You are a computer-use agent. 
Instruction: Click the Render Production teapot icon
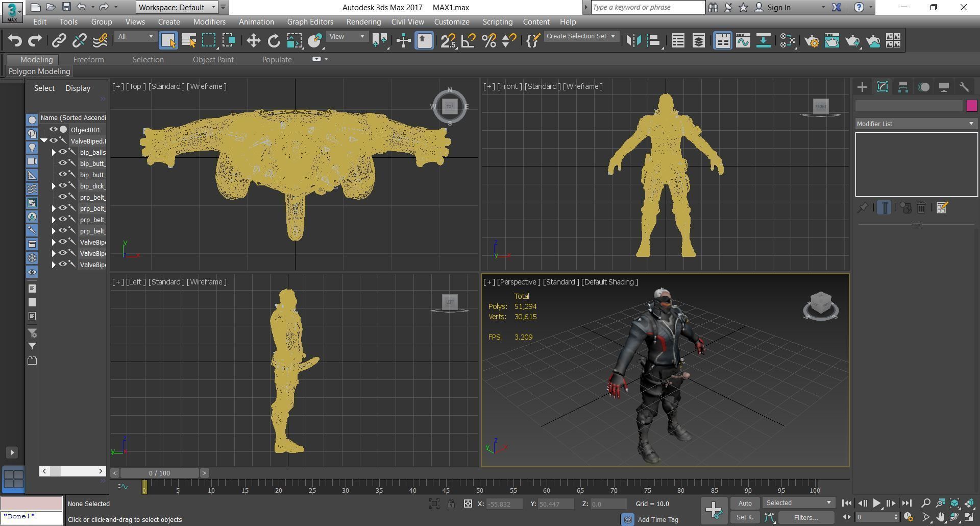(x=852, y=41)
